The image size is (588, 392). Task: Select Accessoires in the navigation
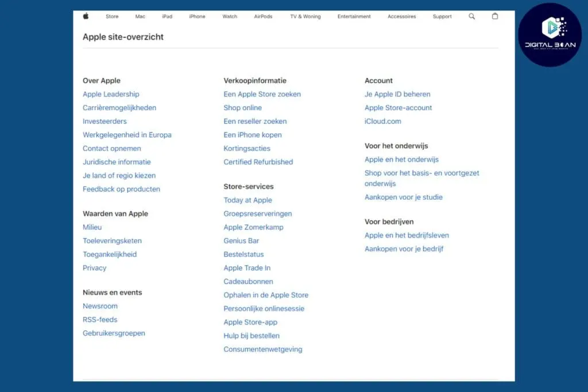tap(401, 17)
